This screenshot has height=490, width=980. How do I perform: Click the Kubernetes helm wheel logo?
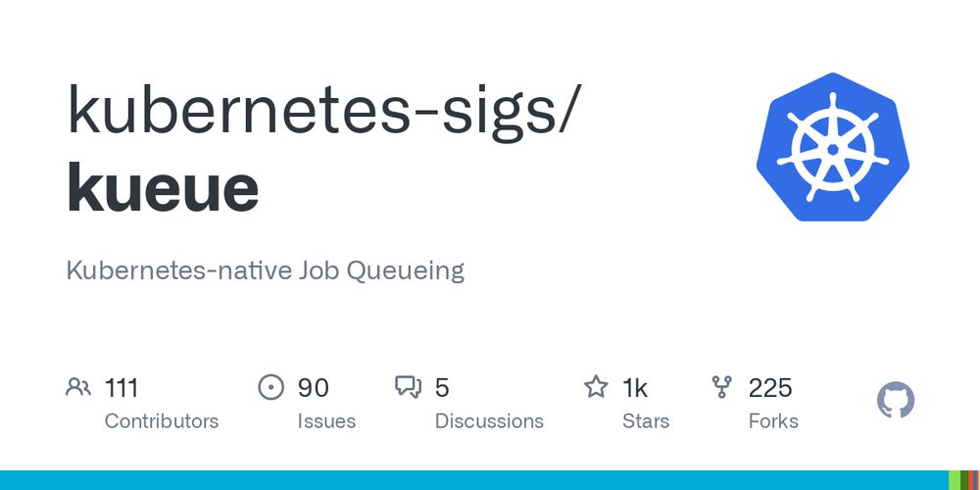[x=833, y=148]
